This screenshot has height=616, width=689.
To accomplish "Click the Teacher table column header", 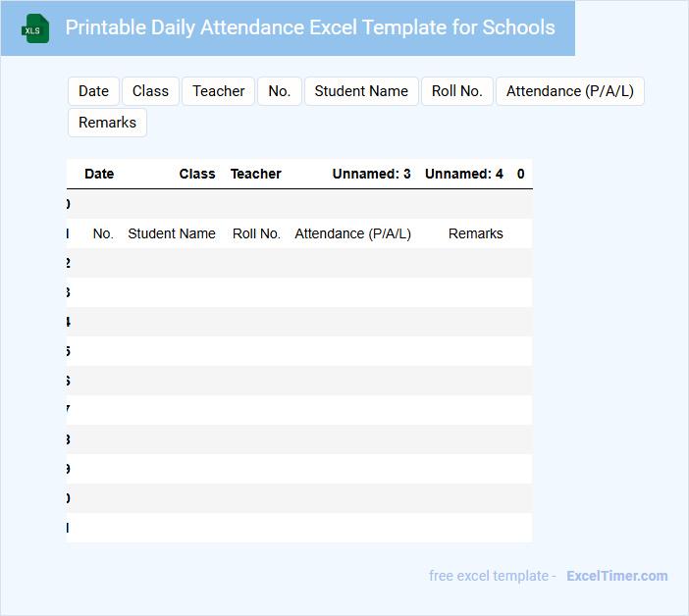I will click(x=256, y=174).
